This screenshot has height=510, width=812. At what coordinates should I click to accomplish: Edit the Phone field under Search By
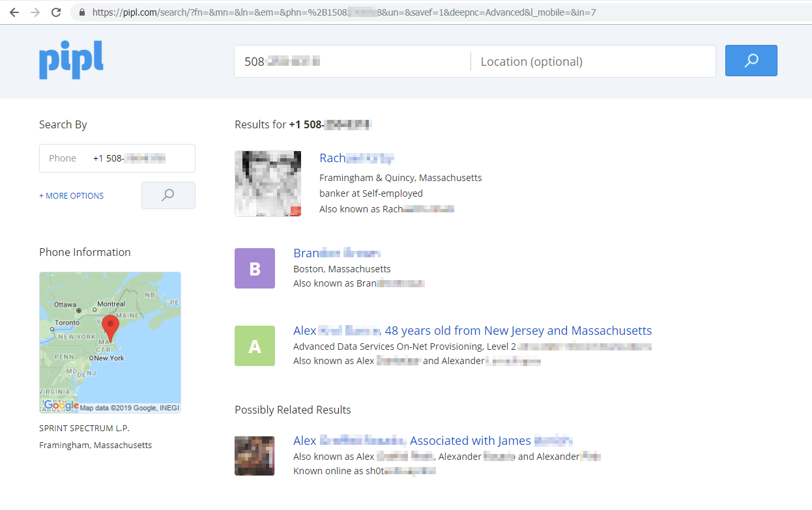click(x=117, y=158)
